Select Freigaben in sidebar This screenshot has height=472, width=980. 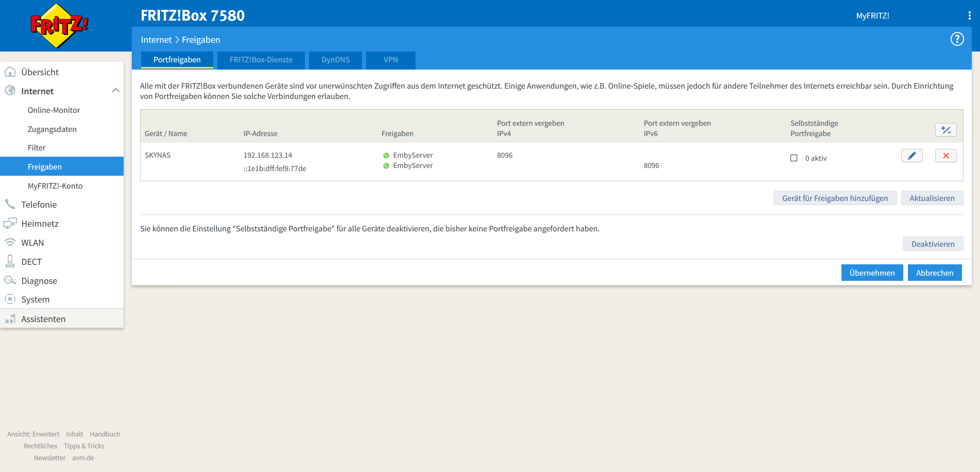point(62,166)
